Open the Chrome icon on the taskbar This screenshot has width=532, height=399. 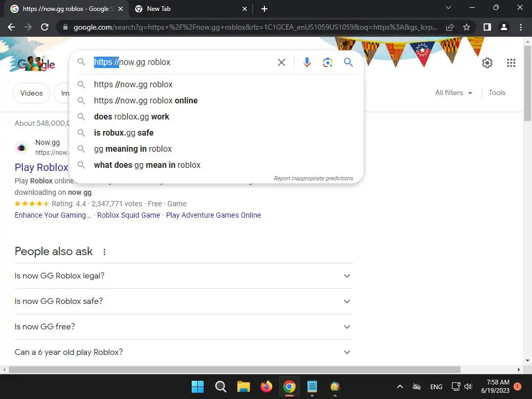[289, 387]
